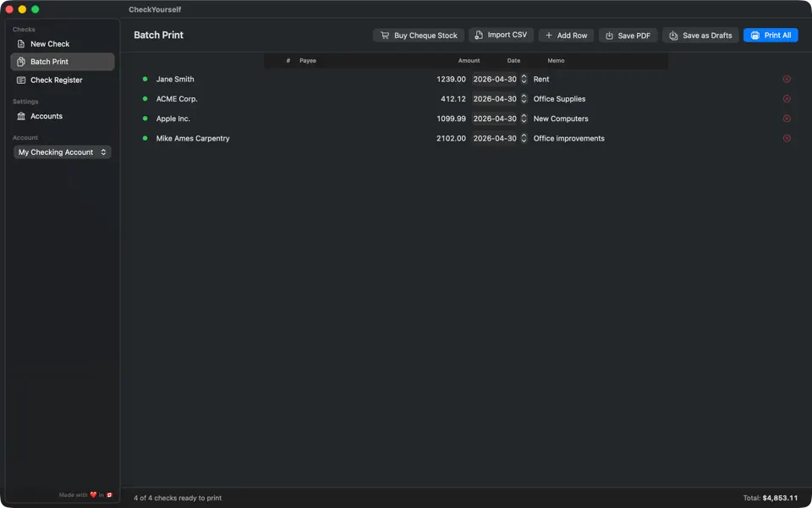
Task: Click the Import CSV button
Action: 502,35
